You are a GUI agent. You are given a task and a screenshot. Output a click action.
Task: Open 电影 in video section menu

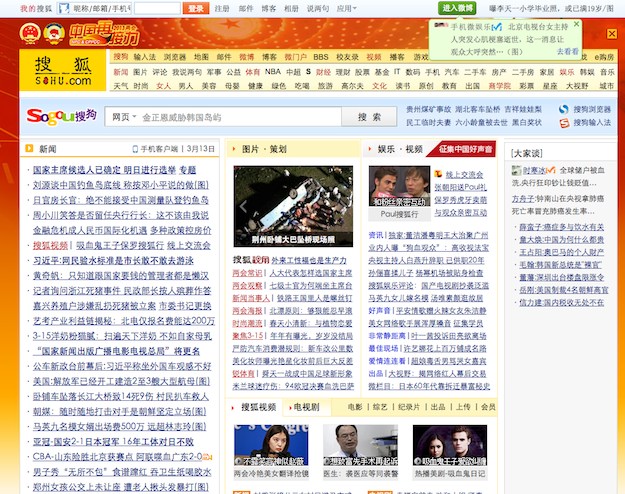355,407
